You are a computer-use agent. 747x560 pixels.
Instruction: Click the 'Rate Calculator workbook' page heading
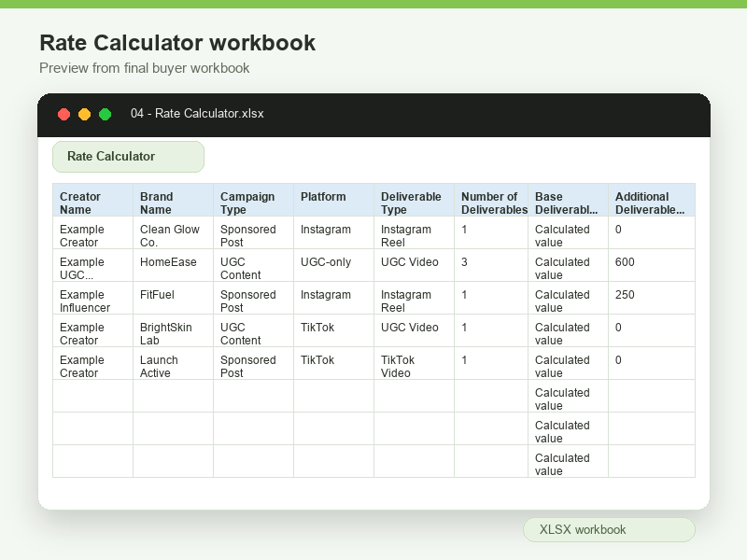(177, 43)
